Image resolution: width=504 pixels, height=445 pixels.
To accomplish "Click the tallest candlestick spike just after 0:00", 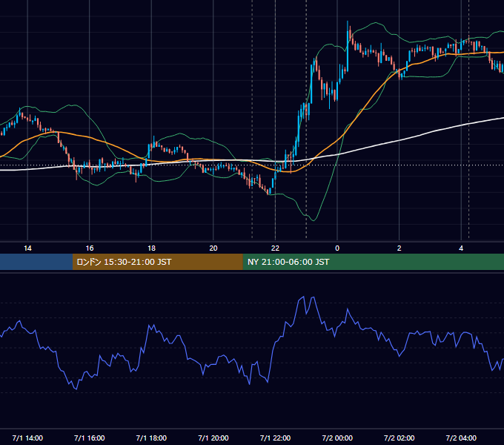I will click(x=348, y=47).
